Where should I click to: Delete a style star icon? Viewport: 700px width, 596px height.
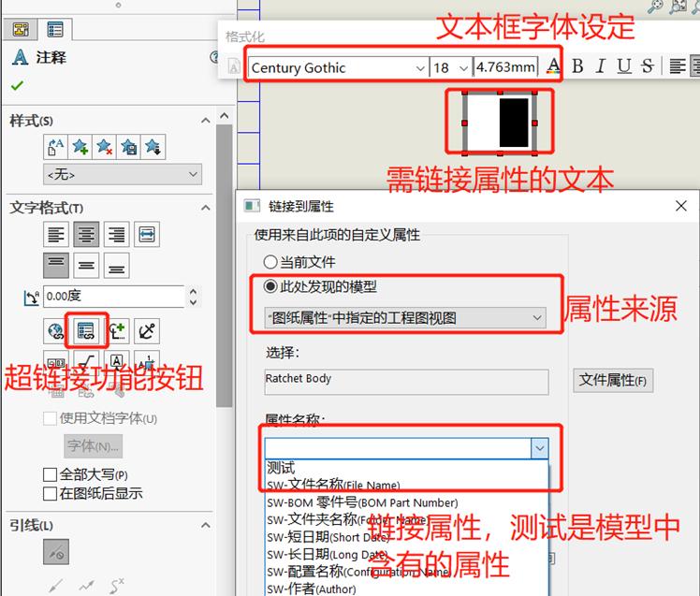(104, 147)
